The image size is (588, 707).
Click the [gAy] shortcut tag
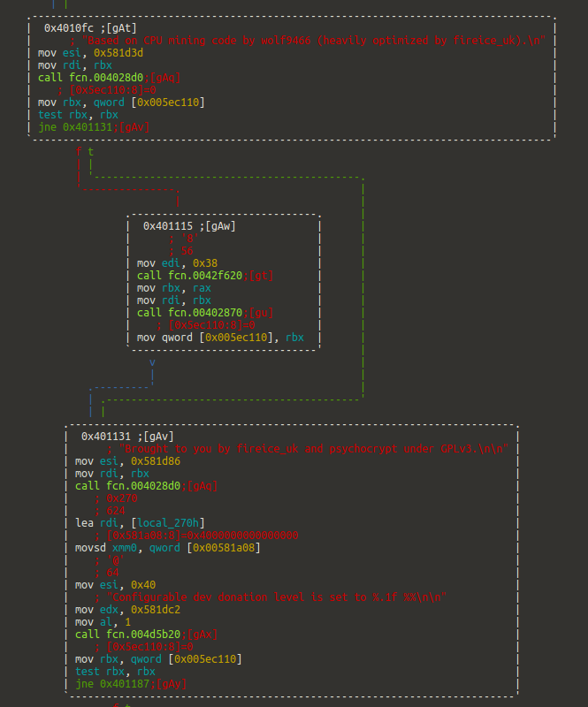171,683
